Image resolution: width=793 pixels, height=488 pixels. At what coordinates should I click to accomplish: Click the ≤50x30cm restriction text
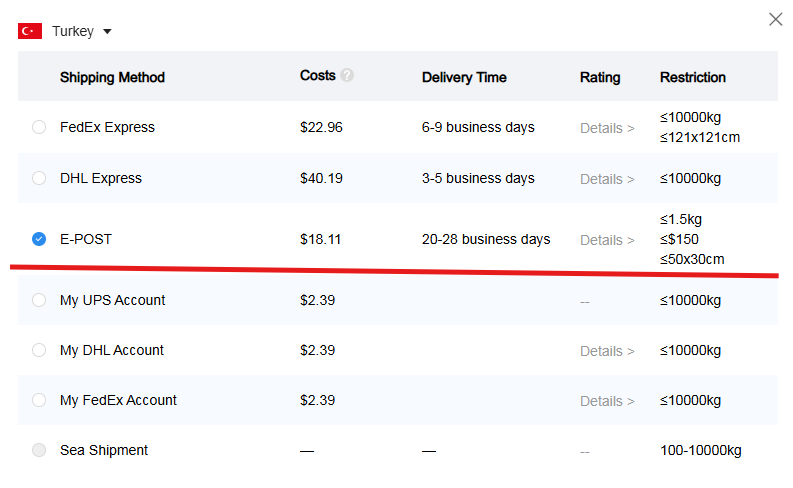692,259
